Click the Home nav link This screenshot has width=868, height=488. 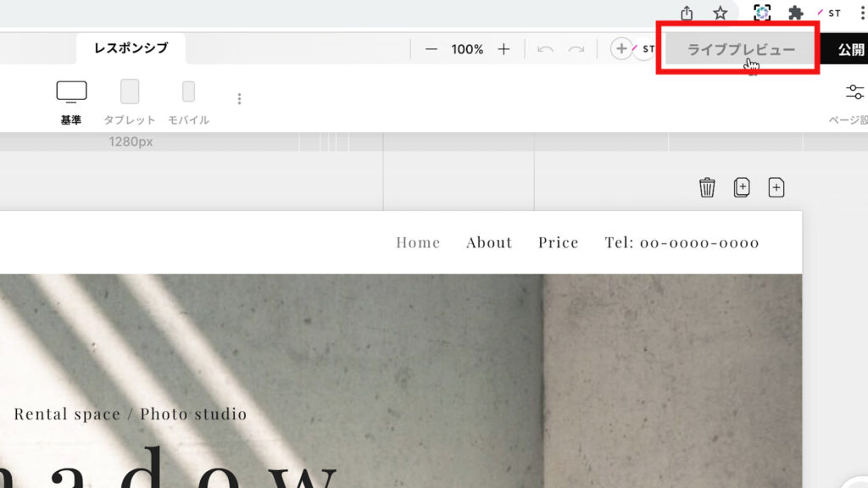418,242
